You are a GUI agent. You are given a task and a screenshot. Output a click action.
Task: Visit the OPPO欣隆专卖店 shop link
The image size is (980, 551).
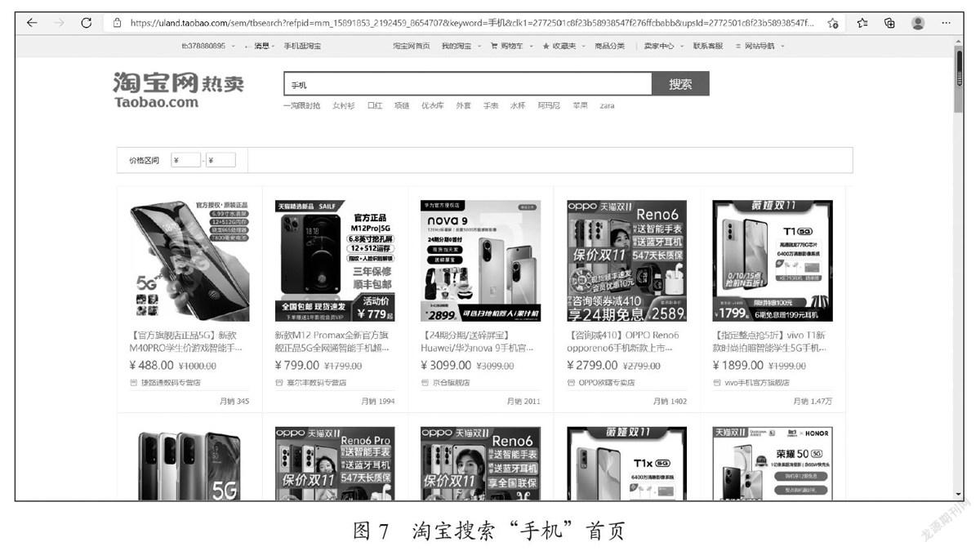pyautogui.click(x=606, y=382)
